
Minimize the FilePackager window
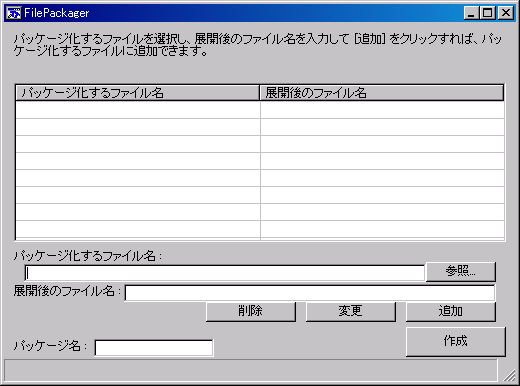471,13
